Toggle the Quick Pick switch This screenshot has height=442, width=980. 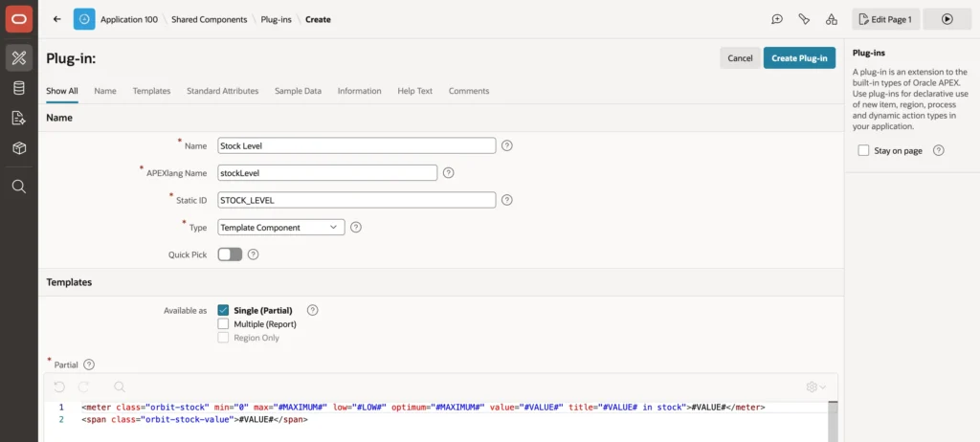click(x=230, y=254)
